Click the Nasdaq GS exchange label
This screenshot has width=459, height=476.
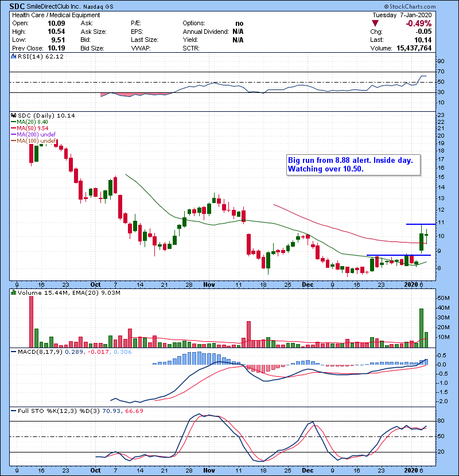coord(99,7)
